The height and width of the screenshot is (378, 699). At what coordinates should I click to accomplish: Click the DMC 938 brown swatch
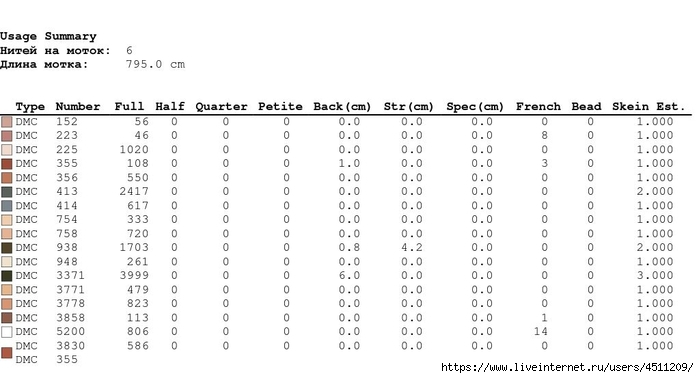click(7, 247)
